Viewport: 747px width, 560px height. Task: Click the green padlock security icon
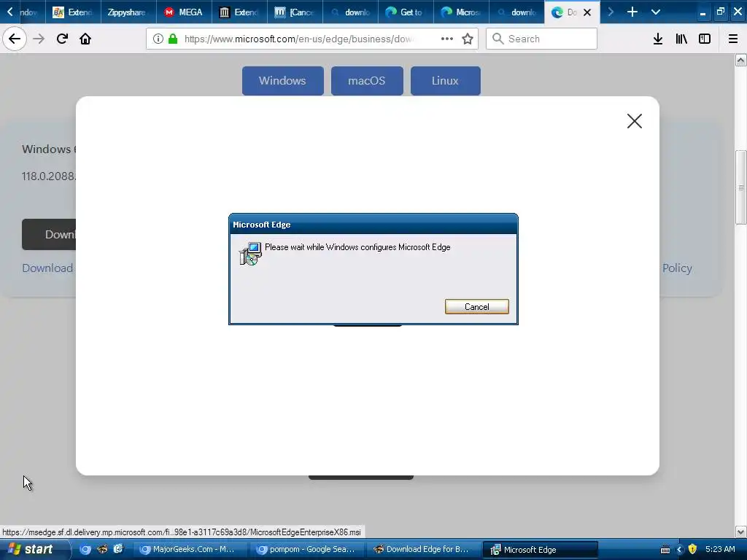[x=173, y=39]
